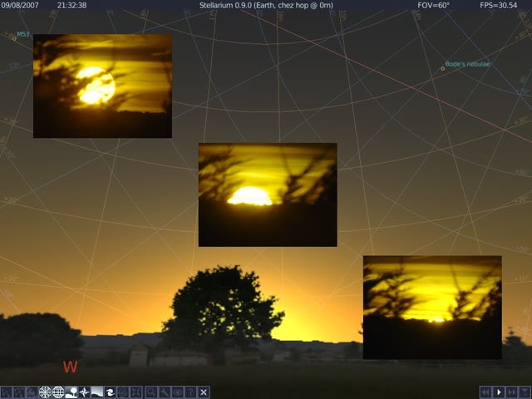
Task: Open the configuration wrench window
Action: click(165, 392)
